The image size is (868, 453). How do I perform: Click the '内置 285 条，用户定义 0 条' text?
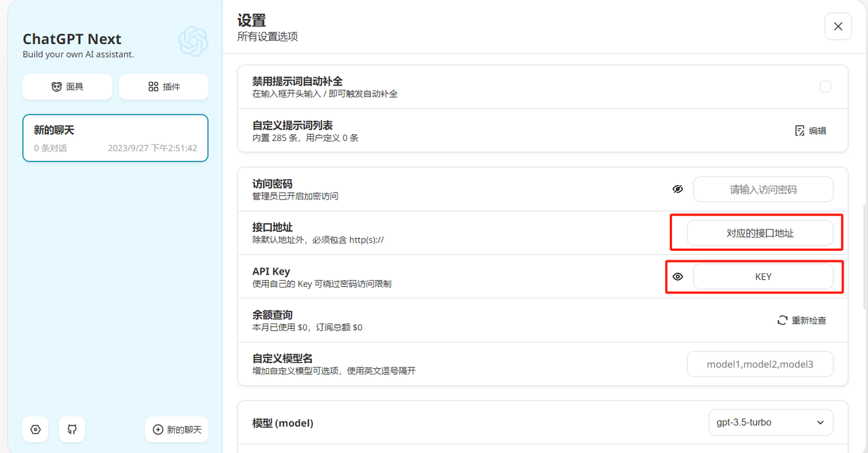(305, 138)
